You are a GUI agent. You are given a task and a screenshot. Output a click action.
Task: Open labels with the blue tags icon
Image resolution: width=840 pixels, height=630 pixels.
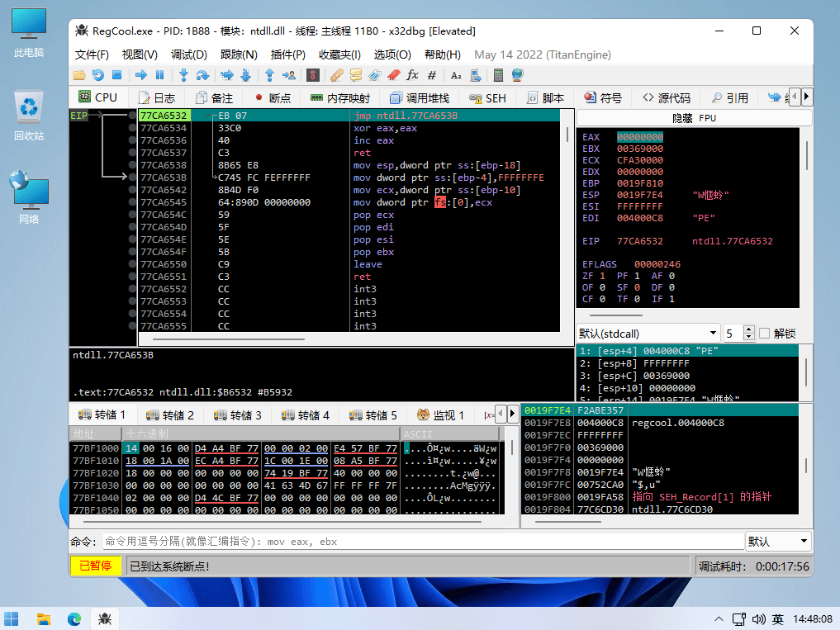374,75
